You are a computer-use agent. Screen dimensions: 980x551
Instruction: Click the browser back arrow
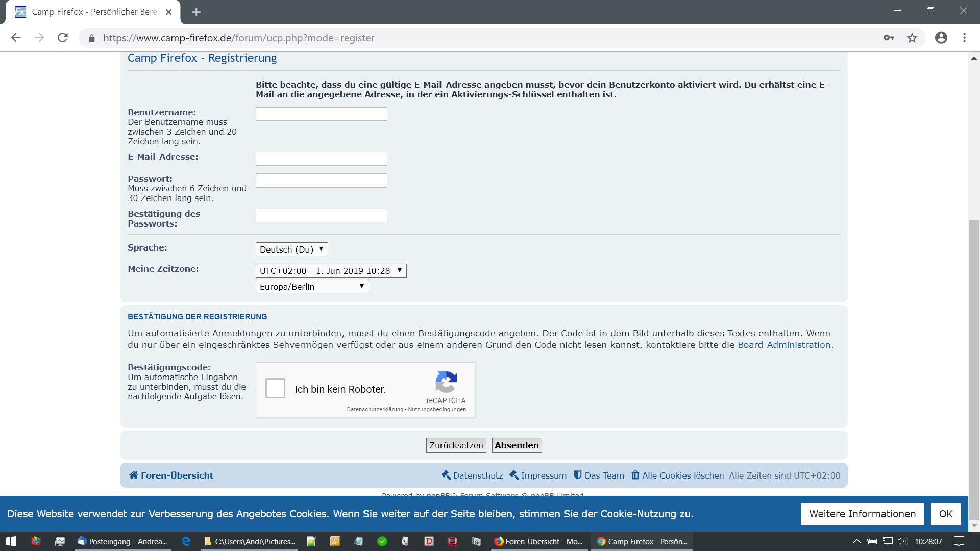tap(16, 38)
